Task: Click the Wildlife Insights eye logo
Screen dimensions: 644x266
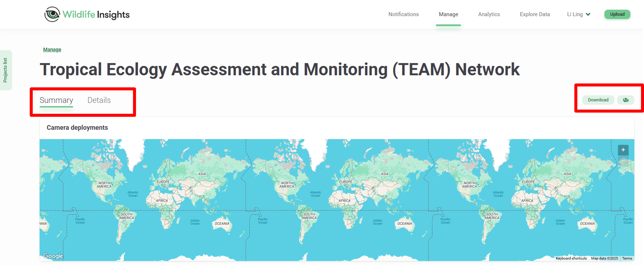Action: (52, 14)
